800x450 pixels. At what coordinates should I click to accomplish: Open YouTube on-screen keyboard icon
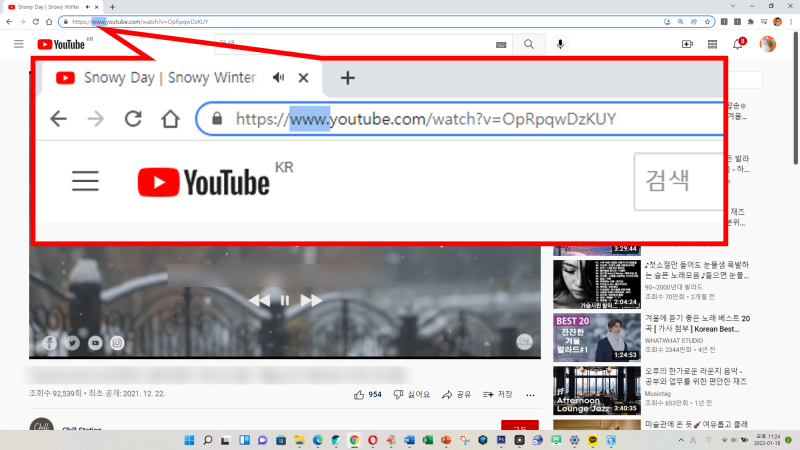pos(501,45)
